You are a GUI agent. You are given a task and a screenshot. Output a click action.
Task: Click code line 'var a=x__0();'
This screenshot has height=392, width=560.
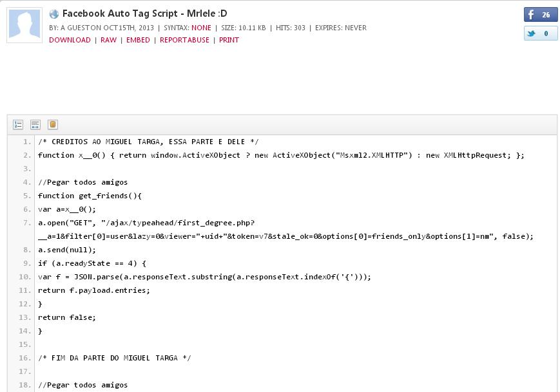[x=67, y=209]
